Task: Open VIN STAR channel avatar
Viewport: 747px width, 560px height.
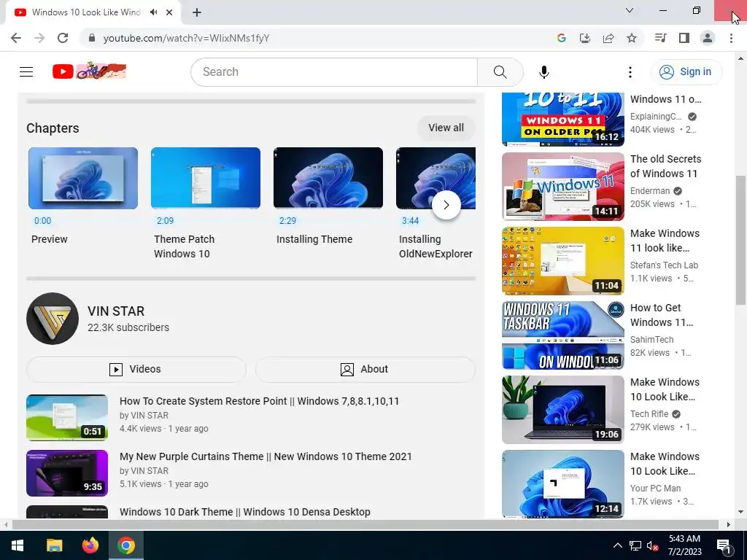Action: click(53, 319)
